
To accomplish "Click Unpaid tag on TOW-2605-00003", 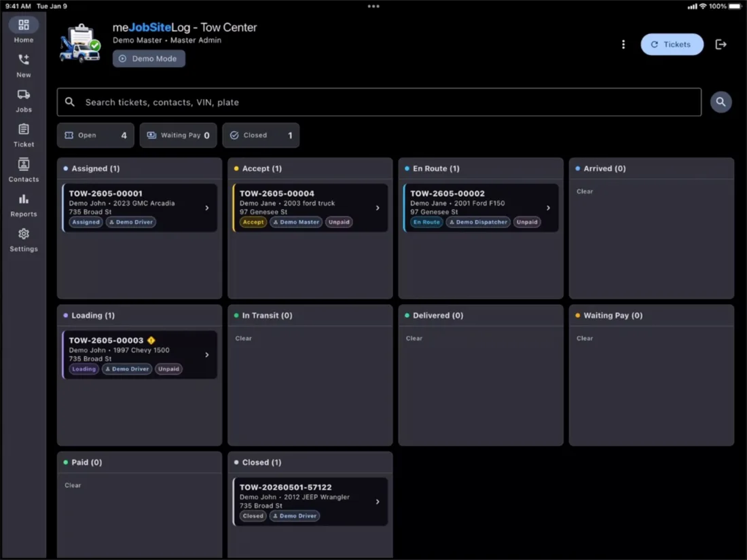I will pos(168,369).
